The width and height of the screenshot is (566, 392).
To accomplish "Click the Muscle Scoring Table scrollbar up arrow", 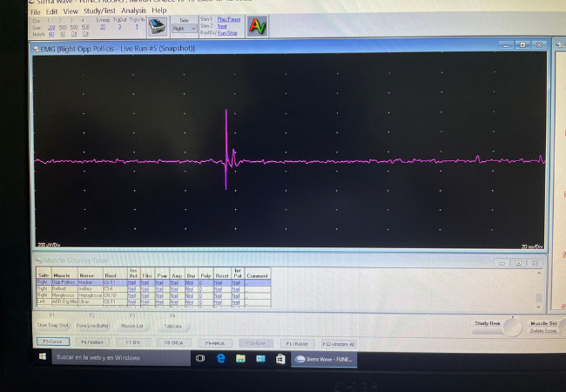I will pos(538,274).
